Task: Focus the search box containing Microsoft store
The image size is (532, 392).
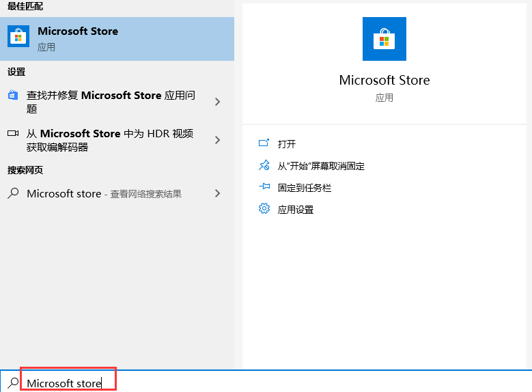Action: click(x=266, y=383)
